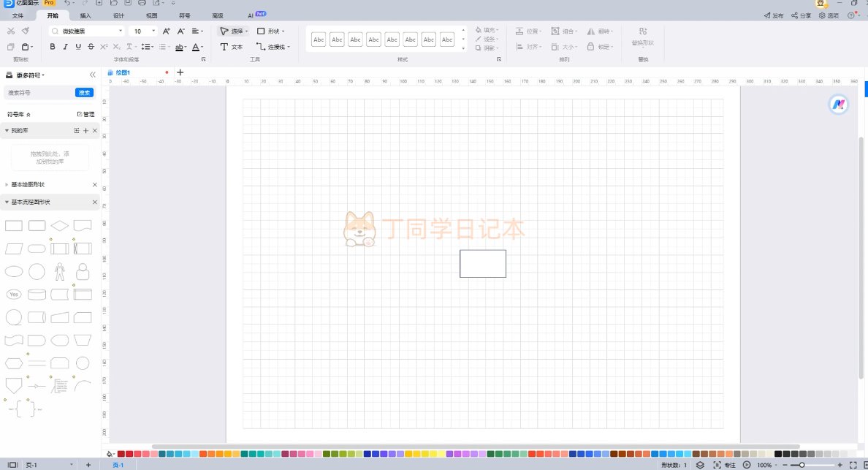Click the 分享 (Share) button

point(801,15)
